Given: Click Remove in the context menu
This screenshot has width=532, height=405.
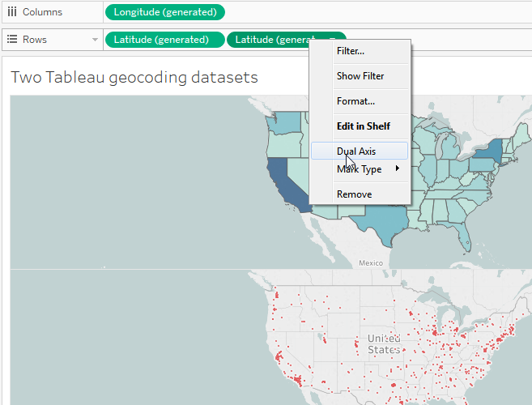Looking at the screenshot, I should (354, 194).
